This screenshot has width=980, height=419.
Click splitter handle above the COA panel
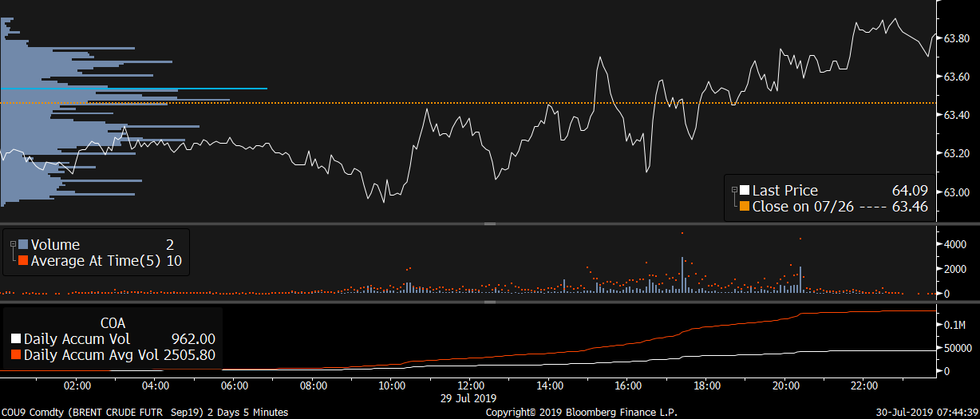[490, 302]
